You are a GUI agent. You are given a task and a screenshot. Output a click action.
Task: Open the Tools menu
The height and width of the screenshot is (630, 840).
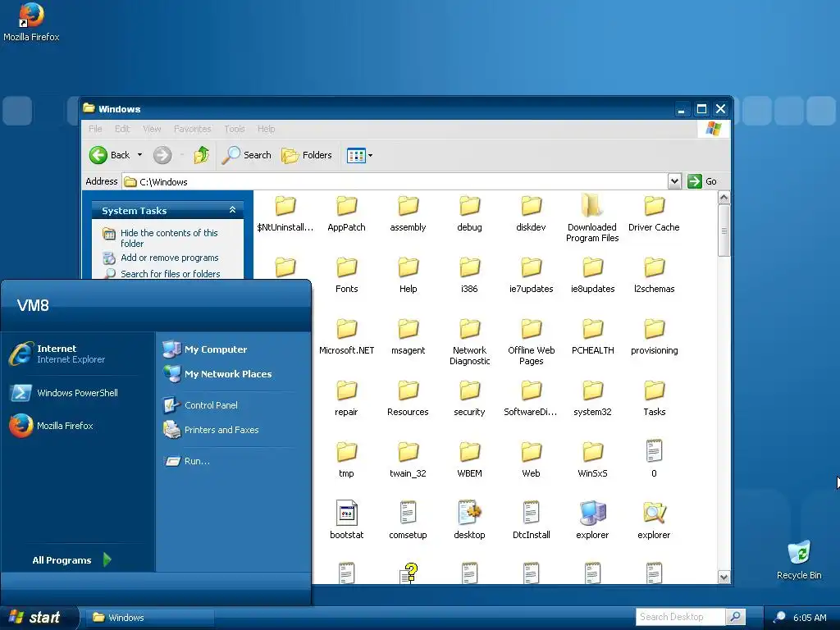[x=234, y=129]
